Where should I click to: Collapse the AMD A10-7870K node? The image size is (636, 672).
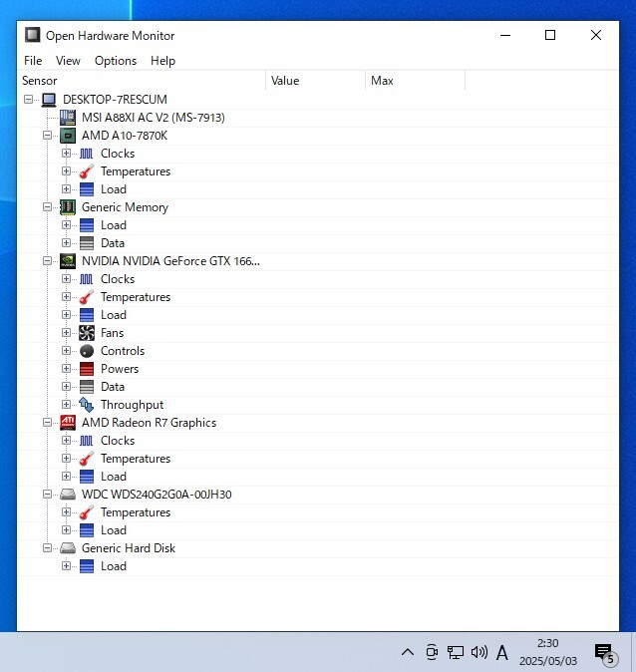pyautogui.click(x=47, y=136)
